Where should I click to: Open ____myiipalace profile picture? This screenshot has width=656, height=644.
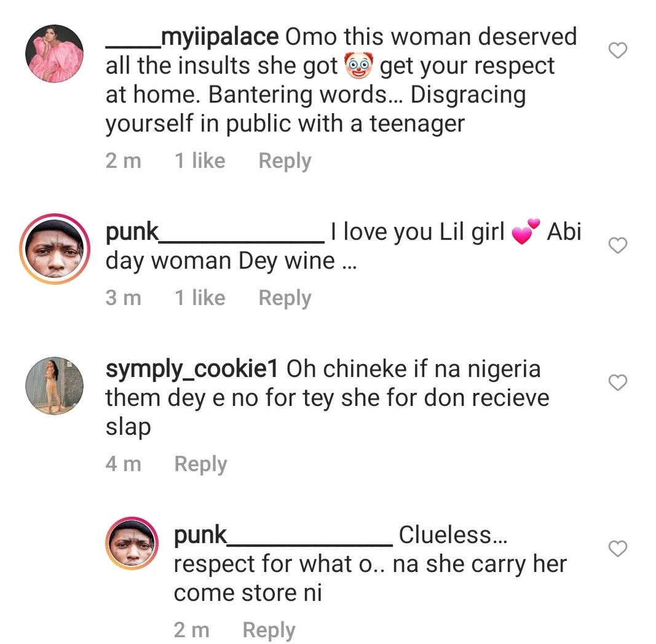tap(54, 54)
